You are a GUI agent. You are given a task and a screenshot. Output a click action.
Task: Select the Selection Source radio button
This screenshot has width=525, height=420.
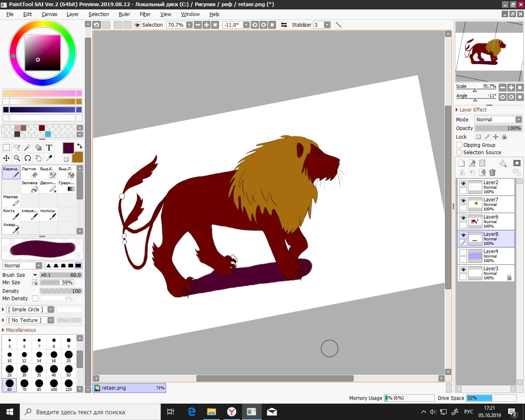[459, 153]
